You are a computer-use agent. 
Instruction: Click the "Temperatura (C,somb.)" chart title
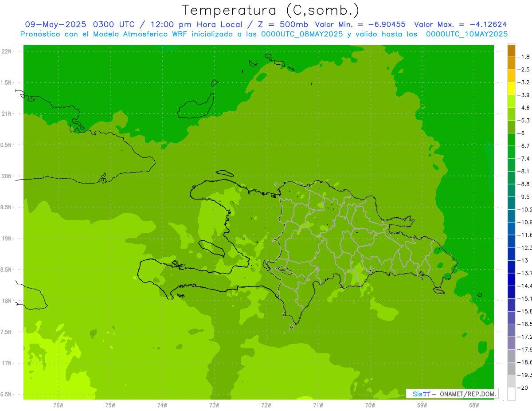coord(270,10)
